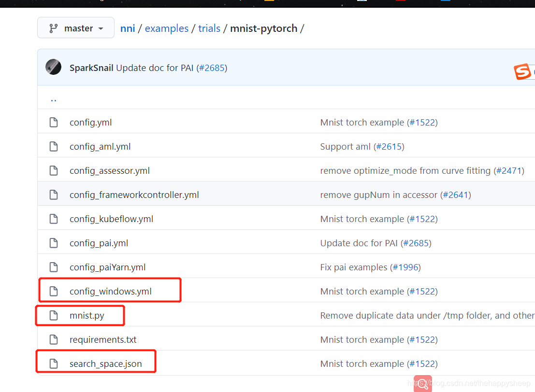535x392 pixels.
Task: Click the file icon beside requirements.txt
Action: [53, 339]
